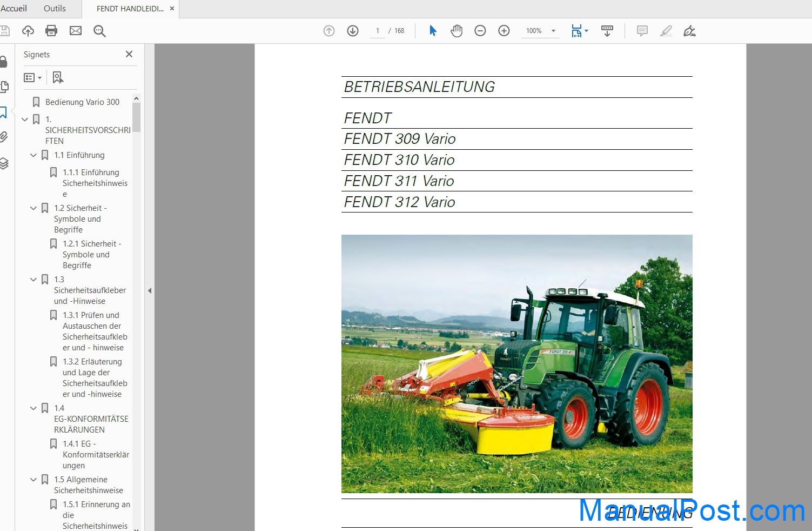Open Bedienung Vario 300 bookmark

pos(82,102)
